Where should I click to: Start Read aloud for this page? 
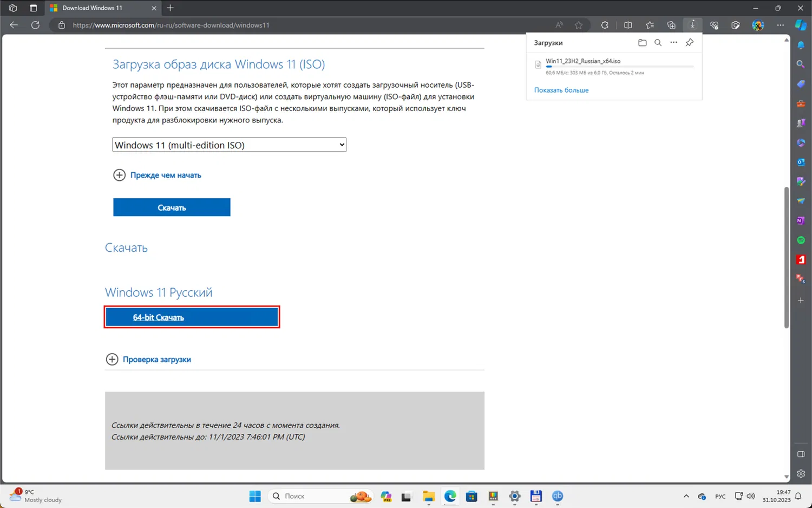click(559, 25)
